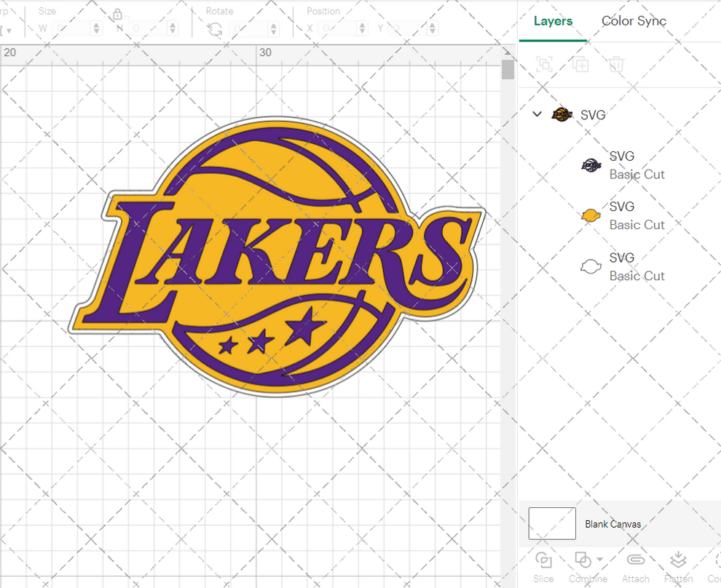721x588 pixels.
Task: Select the dark blue SVG Basic Cut layer
Action: coord(591,164)
